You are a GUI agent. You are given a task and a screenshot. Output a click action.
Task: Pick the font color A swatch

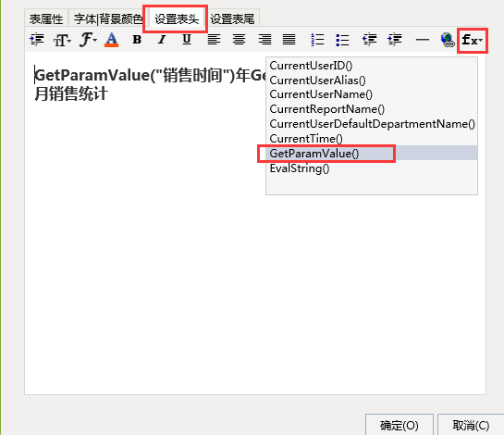(x=111, y=40)
